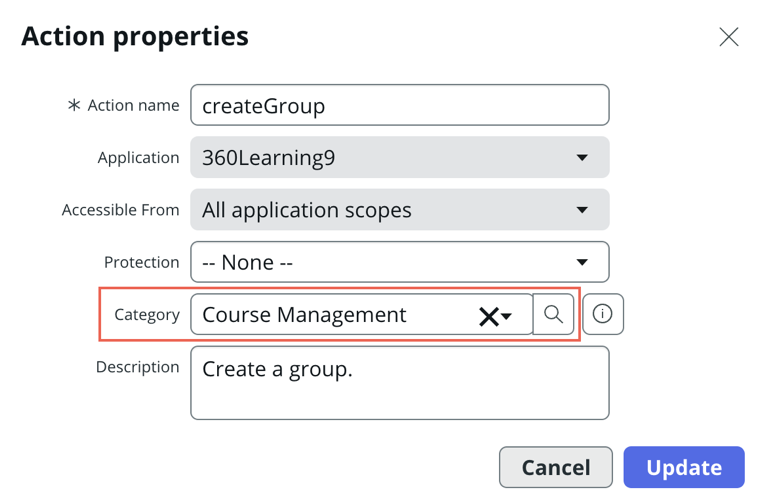Click the Application label
The height and width of the screenshot is (504, 762).
coord(139,157)
